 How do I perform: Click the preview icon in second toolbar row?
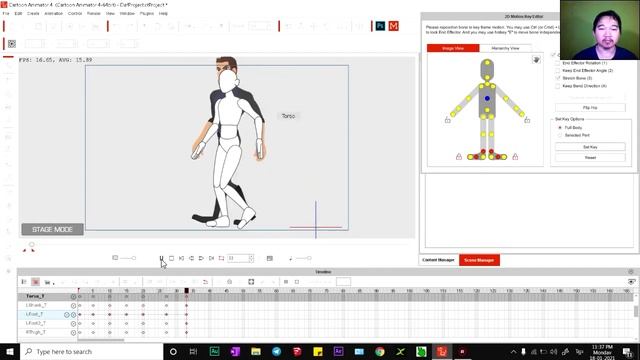click(x=12, y=44)
